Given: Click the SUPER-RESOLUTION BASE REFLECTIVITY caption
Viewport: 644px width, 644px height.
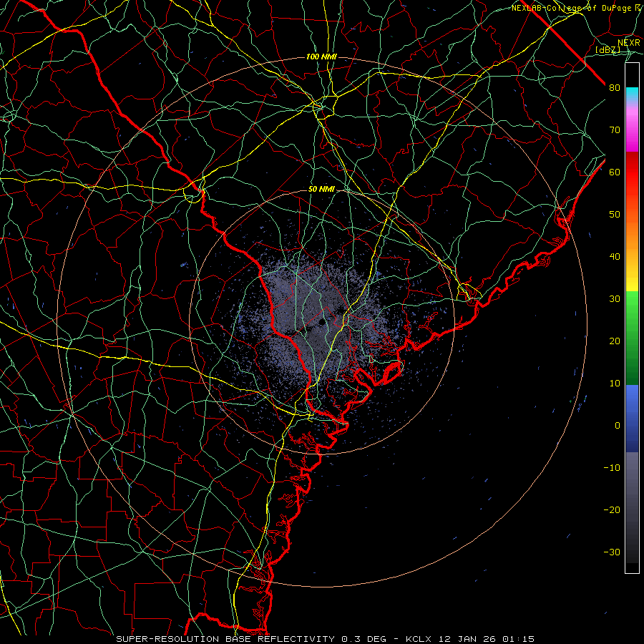Looking at the screenshot, I should point(225,639).
